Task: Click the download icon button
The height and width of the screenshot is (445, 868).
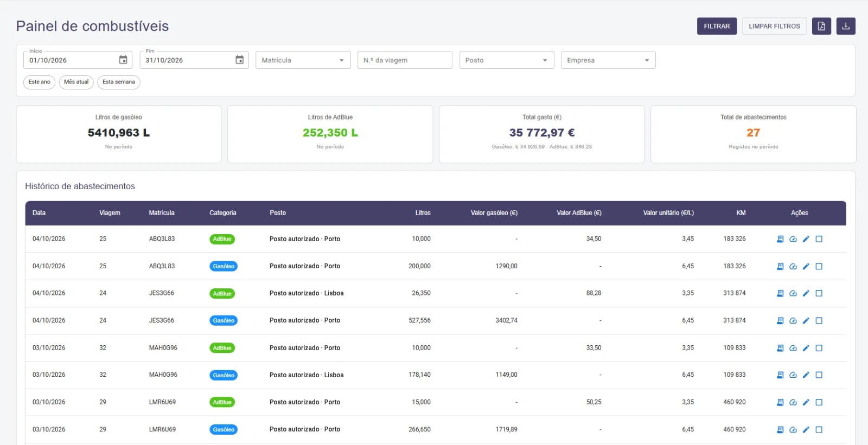Action: pyautogui.click(x=846, y=26)
